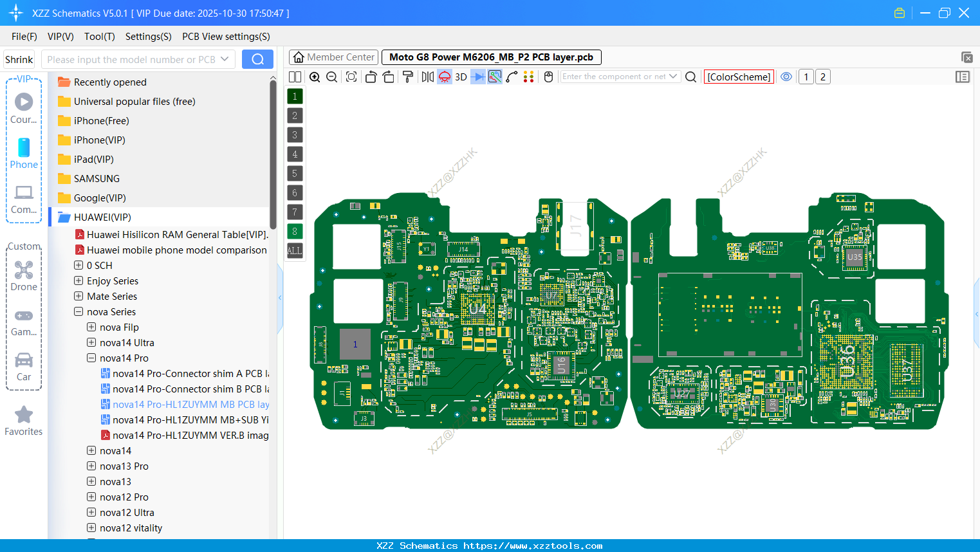Open Huawei mobile phone model comparison PDF
Viewport: 980px width, 552px height.
[171, 250]
